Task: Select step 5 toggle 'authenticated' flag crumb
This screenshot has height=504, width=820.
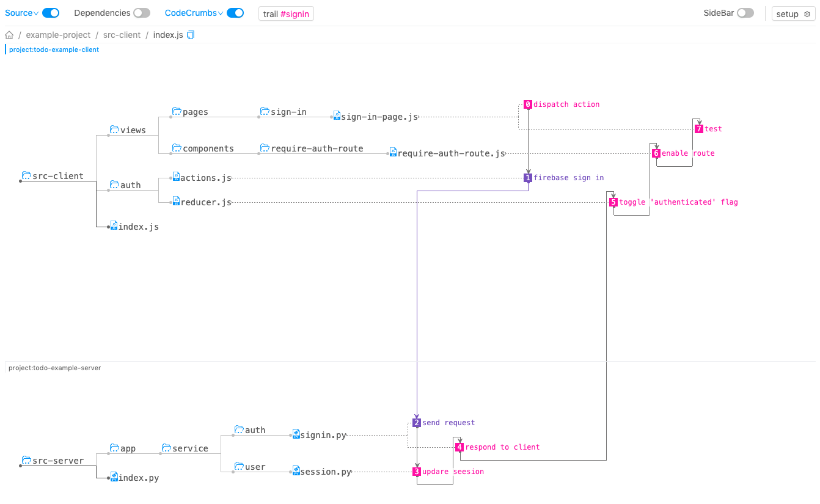Action: [x=613, y=202]
